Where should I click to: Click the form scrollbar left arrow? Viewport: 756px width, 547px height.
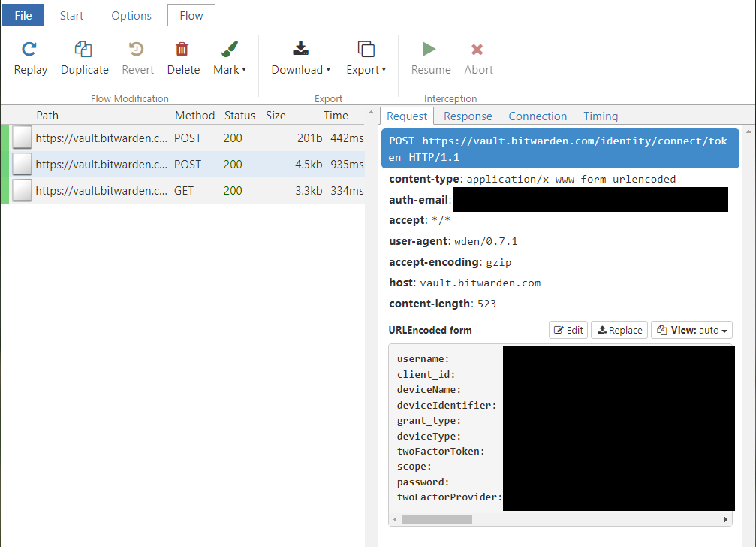[x=396, y=519]
